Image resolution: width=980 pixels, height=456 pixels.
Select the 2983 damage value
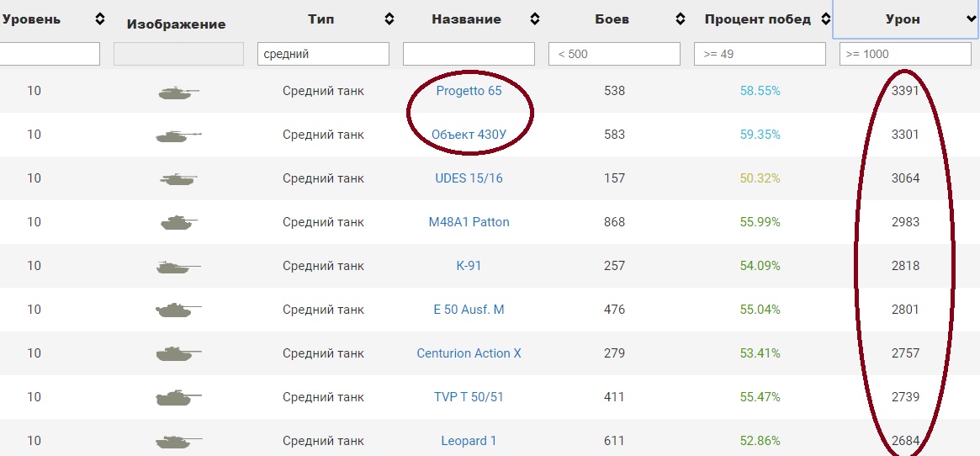906,222
